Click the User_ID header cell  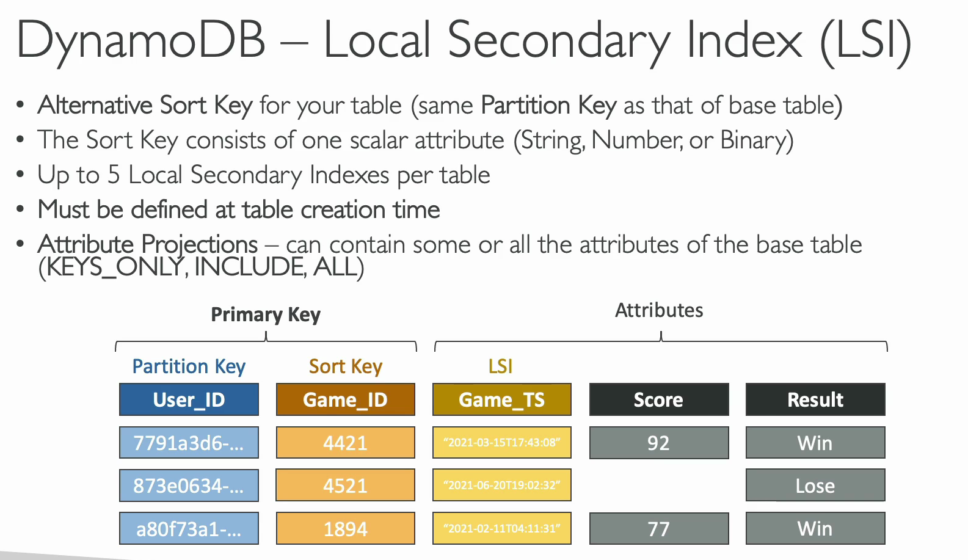[x=189, y=399]
